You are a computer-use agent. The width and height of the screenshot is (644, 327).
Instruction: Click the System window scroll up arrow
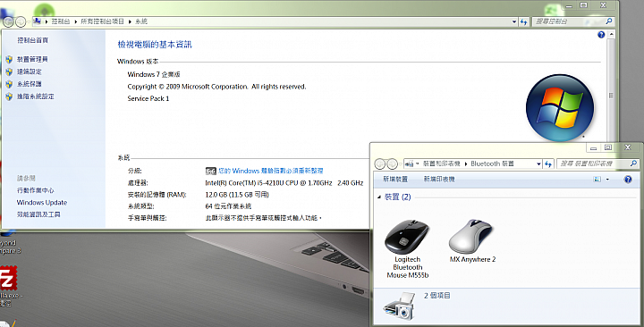point(611,35)
